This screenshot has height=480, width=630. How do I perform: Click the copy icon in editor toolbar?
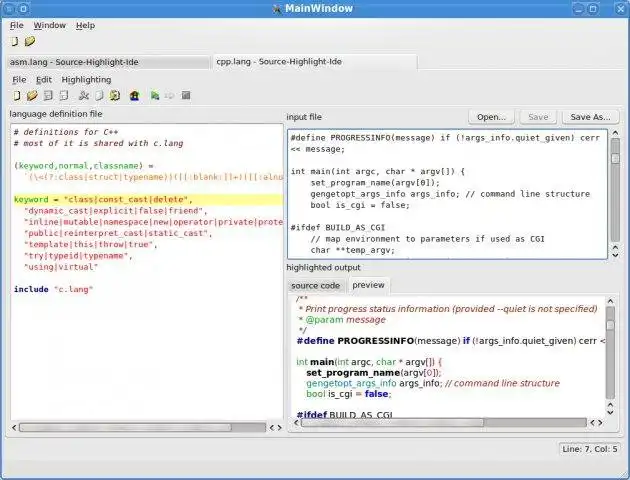tap(99, 96)
